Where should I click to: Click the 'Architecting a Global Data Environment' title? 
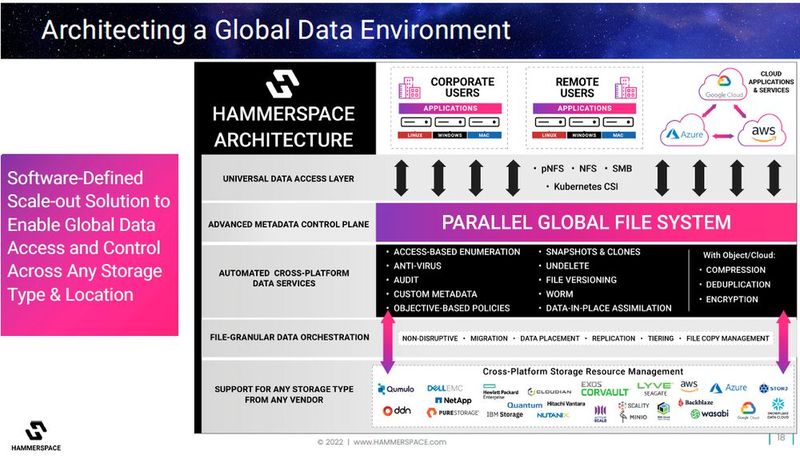pos(276,30)
